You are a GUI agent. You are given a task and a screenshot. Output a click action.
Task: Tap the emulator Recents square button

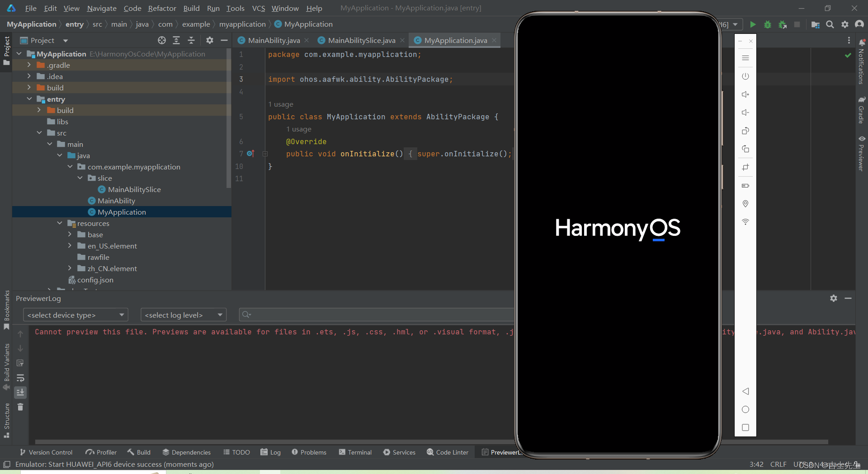745,427
